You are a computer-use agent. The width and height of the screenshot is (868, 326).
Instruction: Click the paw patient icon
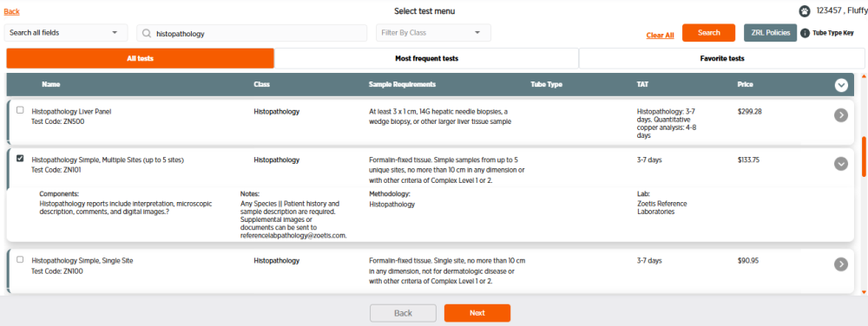(805, 11)
